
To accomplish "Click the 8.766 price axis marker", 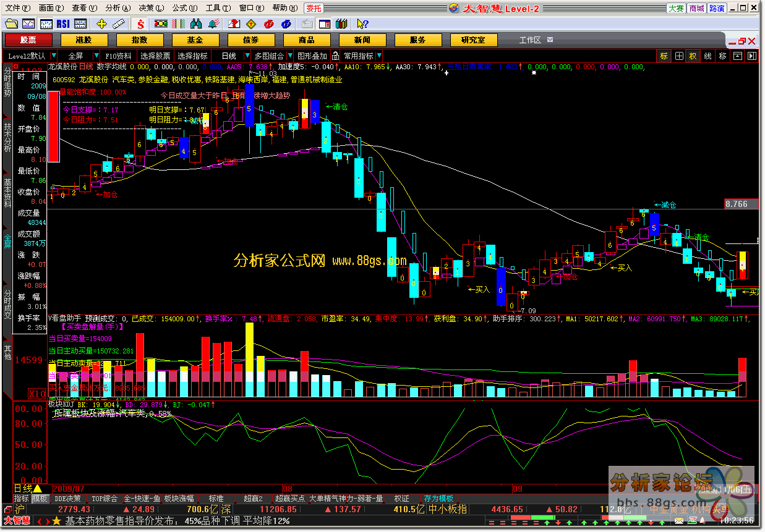I will click(x=741, y=204).
